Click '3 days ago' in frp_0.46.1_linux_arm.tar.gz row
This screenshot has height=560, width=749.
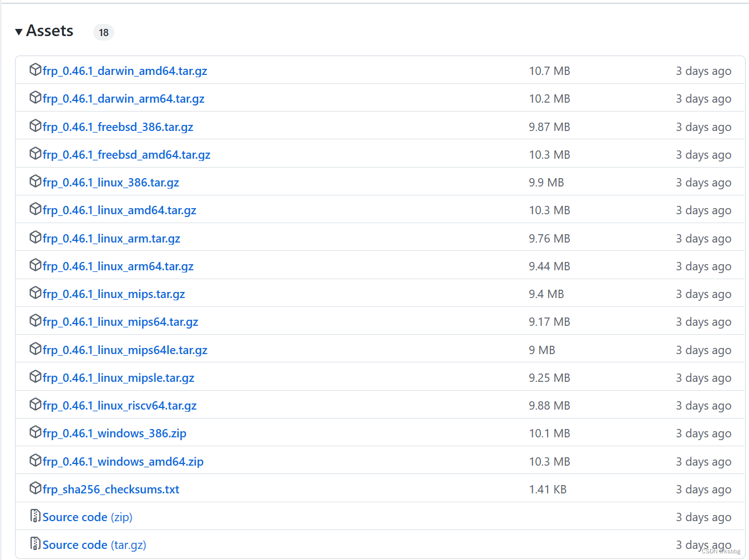[704, 239]
